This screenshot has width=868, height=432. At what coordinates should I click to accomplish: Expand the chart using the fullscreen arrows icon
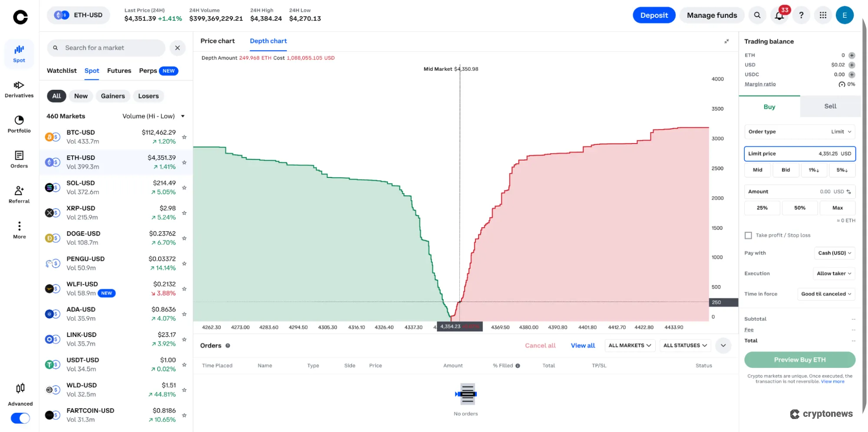point(726,41)
